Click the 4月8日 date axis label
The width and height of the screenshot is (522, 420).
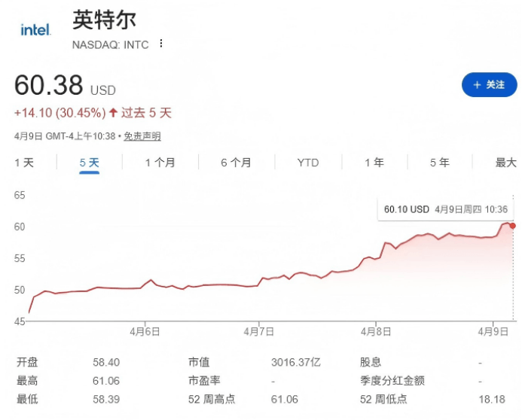(375, 331)
